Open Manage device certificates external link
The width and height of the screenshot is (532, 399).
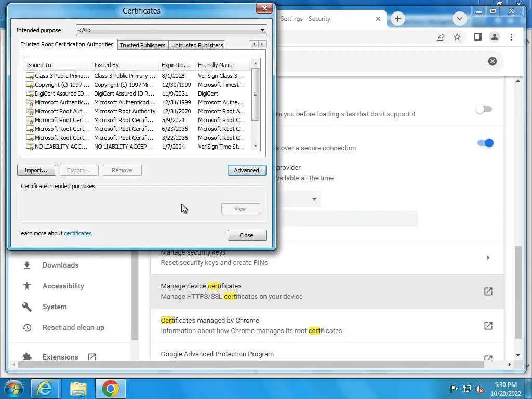click(488, 291)
